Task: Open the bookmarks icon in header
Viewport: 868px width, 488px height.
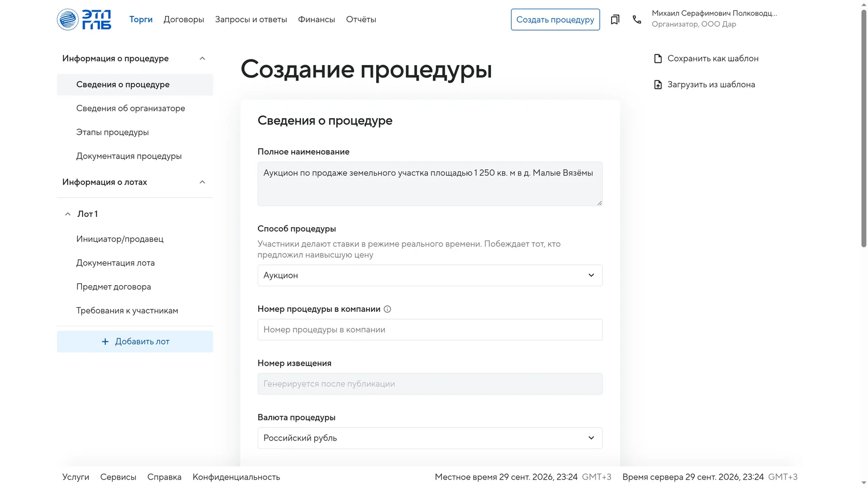Action: coord(615,20)
